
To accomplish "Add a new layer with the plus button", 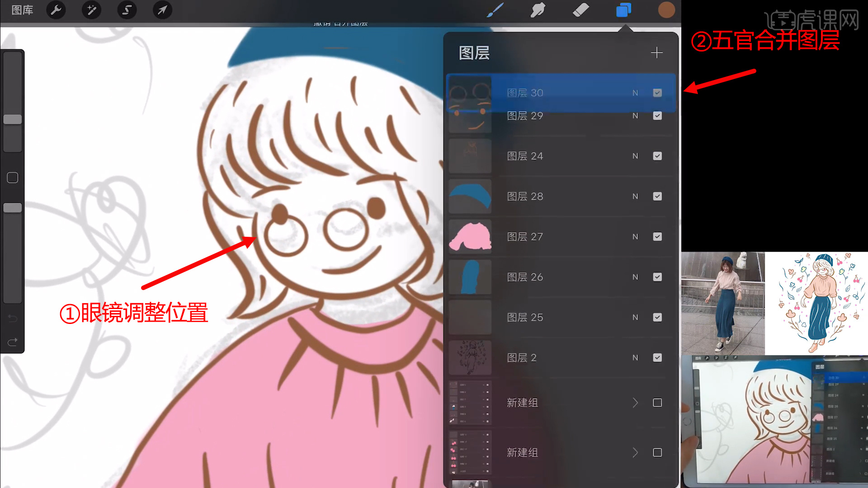I will click(657, 52).
